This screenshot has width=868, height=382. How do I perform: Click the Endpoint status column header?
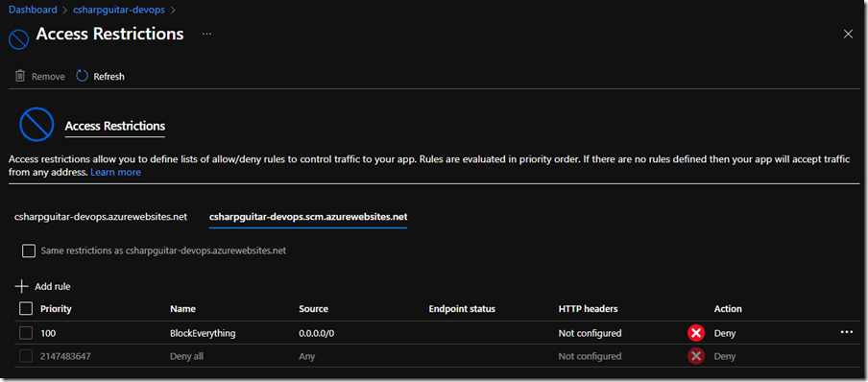pyautogui.click(x=462, y=308)
